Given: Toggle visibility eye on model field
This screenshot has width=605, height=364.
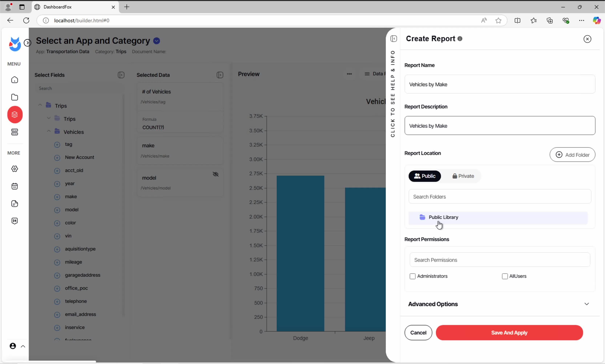Looking at the screenshot, I should 215,174.
